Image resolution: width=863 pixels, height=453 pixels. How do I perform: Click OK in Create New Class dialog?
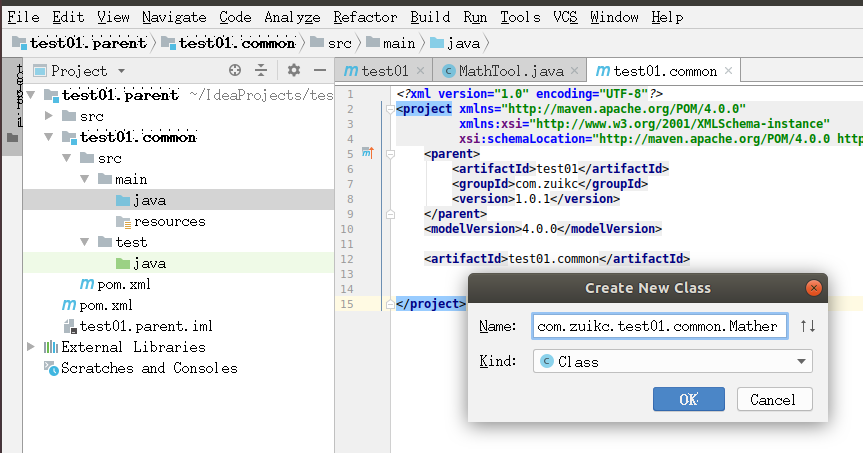click(x=688, y=399)
